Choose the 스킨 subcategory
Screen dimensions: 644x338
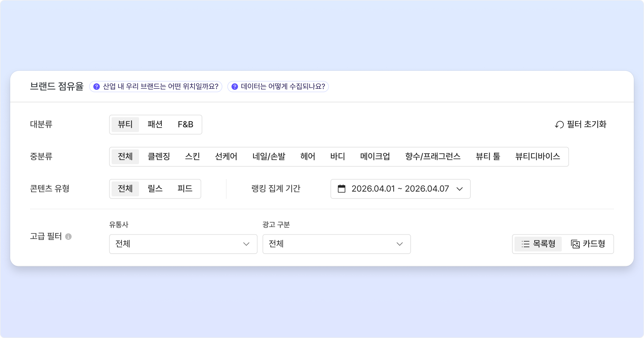click(x=192, y=157)
